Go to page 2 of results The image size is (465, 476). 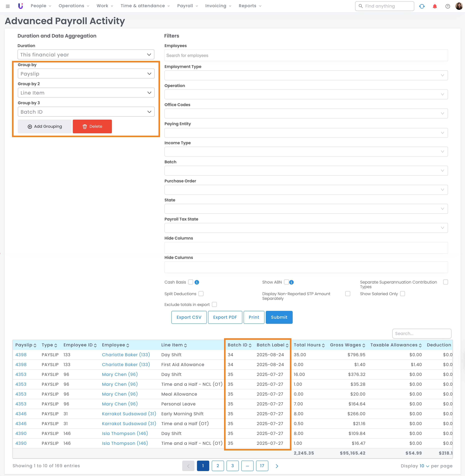(x=218, y=466)
